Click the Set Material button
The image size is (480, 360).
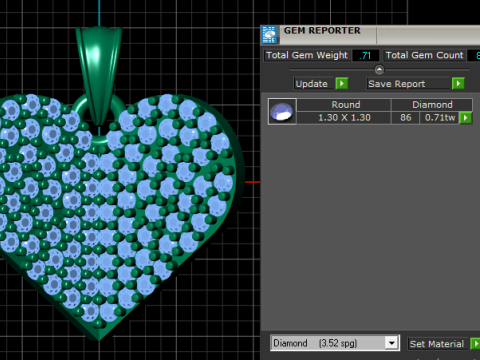click(438, 344)
